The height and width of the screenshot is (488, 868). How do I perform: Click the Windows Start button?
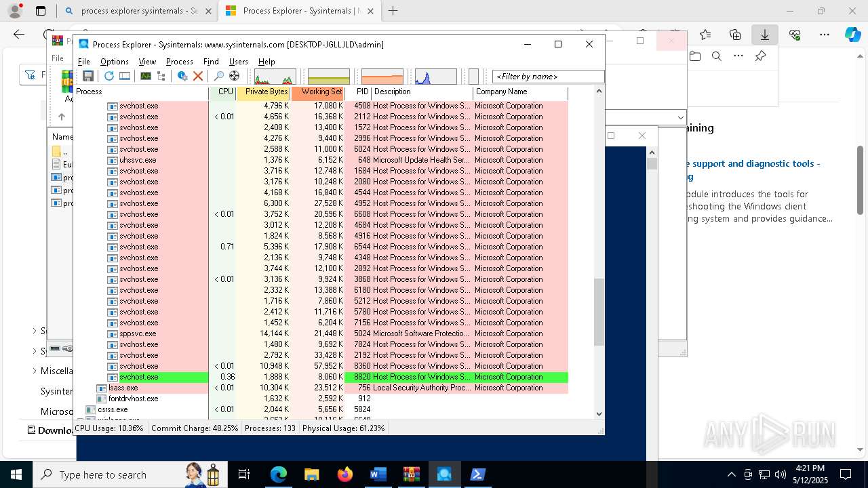pyautogui.click(x=16, y=474)
